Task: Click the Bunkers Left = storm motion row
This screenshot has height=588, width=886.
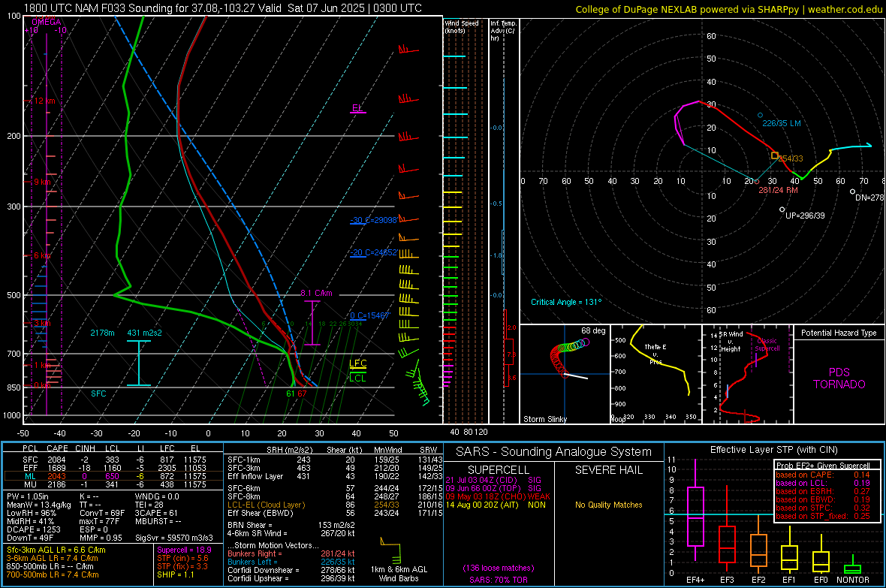Action: [x=291, y=562]
